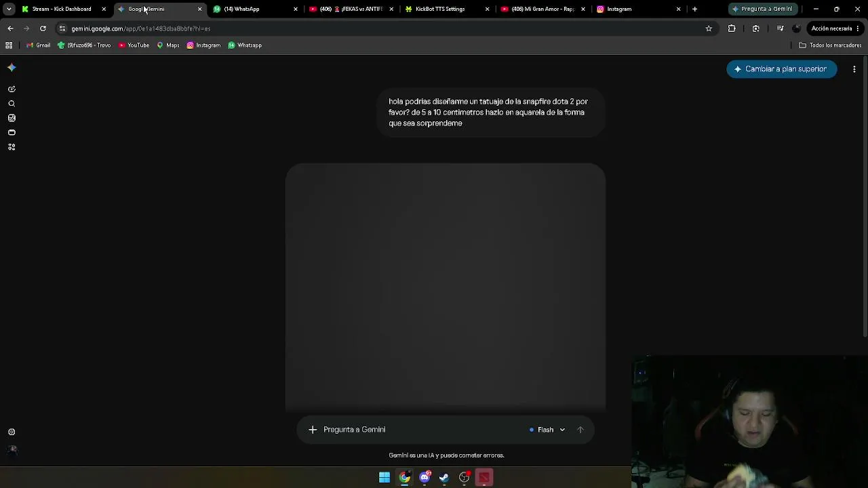Viewport: 868px width, 488px height.
Task: Click the loading image placeholder in chat
Action: coord(446,287)
